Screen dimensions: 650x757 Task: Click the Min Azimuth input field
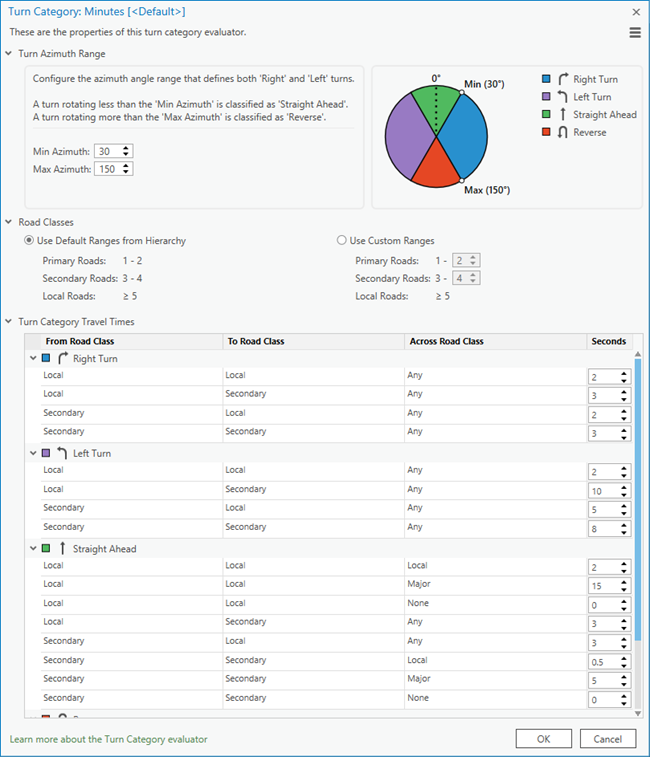coord(105,151)
